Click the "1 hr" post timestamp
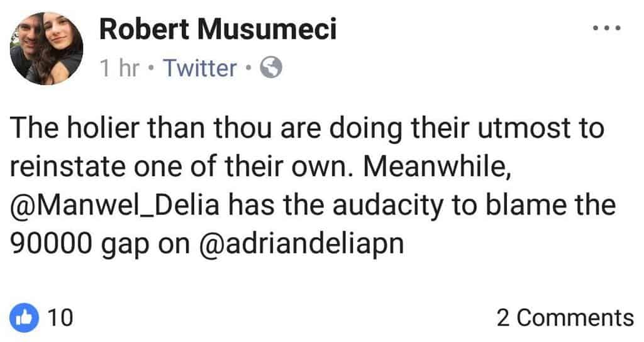 point(119,68)
